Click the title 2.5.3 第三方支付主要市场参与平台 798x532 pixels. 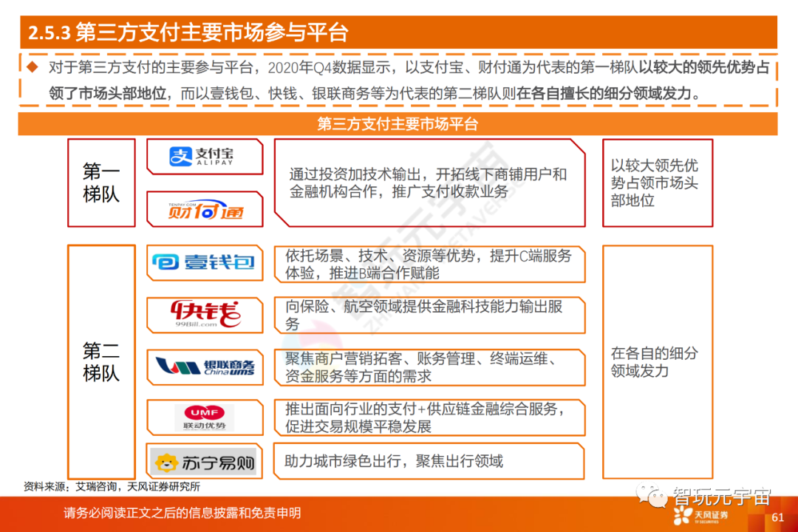tap(188, 33)
